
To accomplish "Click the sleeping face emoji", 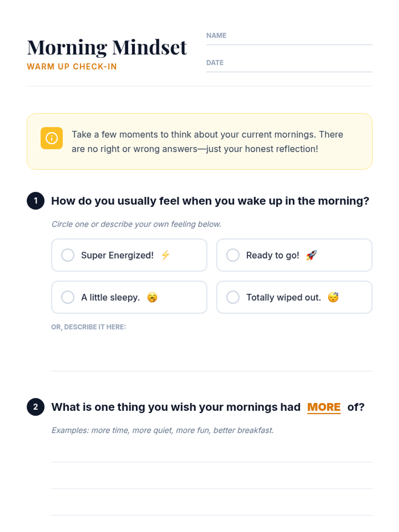I will tap(333, 297).
